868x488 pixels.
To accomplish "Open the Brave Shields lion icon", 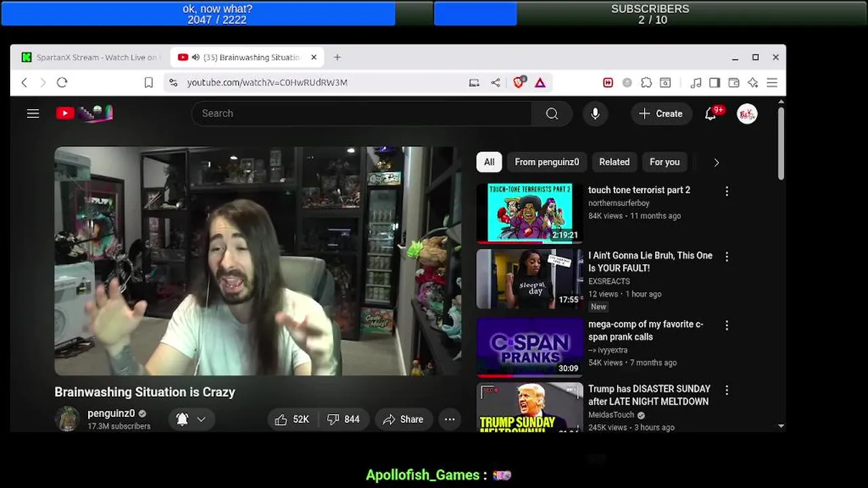I will 519,83.
